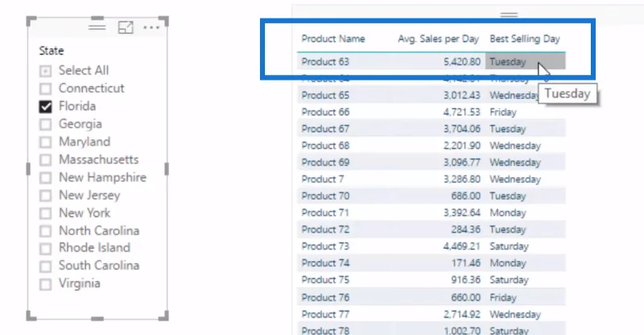This screenshot has height=335, width=644.
Task: Click the Focus mode icon on State slicer
Action: (126, 27)
